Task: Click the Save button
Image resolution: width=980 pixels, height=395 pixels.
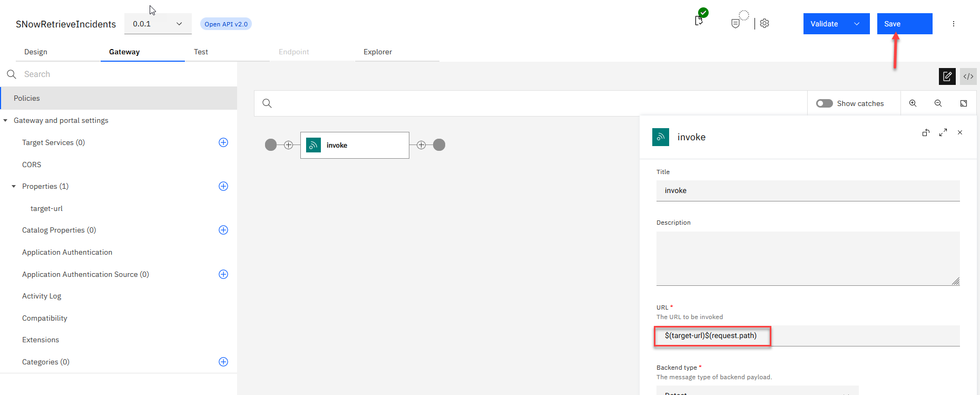Action: 904,24
